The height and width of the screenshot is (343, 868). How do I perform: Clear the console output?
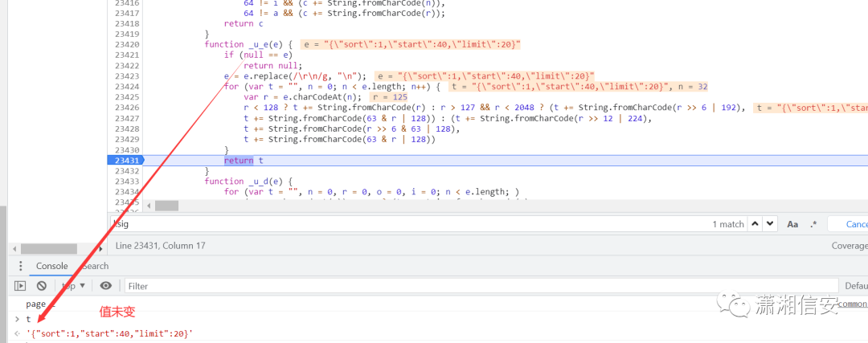tap(42, 286)
